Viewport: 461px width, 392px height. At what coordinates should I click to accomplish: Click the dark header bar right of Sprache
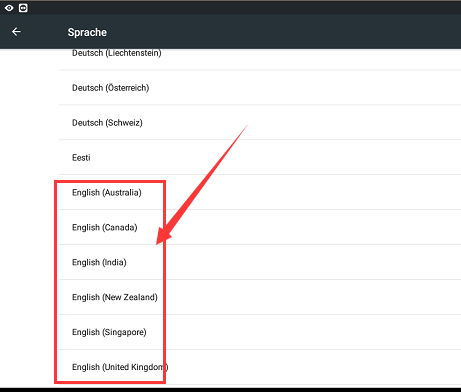pyautogui.click(x=283, y=32)
